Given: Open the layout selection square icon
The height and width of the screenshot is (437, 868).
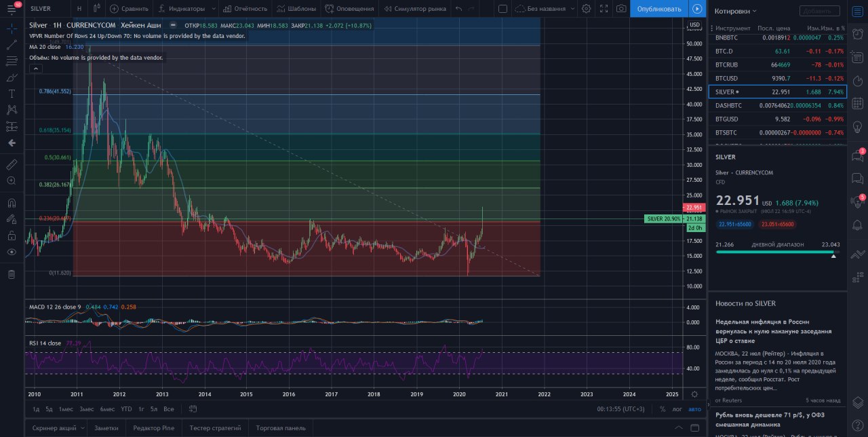Looking at the screenshot, I should point(502,9).
